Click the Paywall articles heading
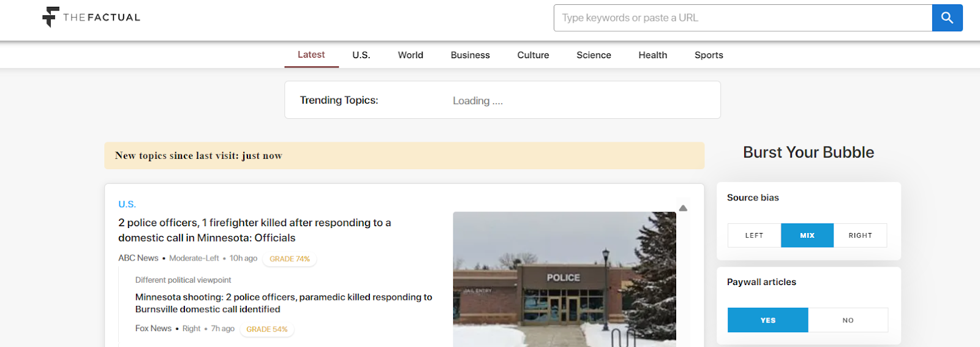Image resolution: width=980 pixels, height=347 pixels. tap(761, 282)
